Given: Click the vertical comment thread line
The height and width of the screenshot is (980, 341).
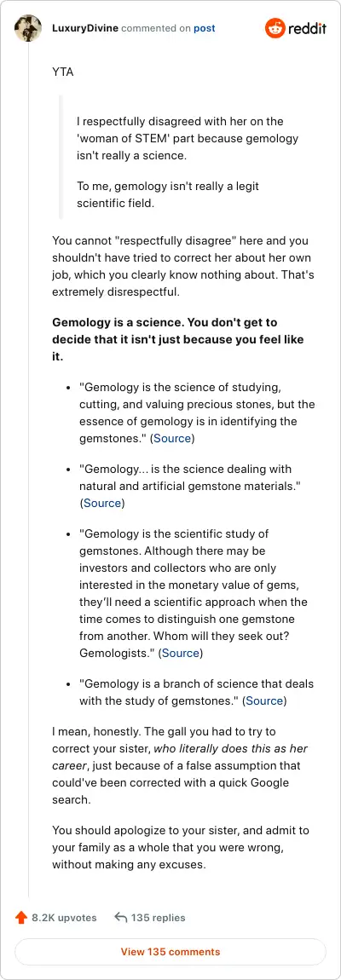Looking at the screenshot, I should tap(28, 469).
